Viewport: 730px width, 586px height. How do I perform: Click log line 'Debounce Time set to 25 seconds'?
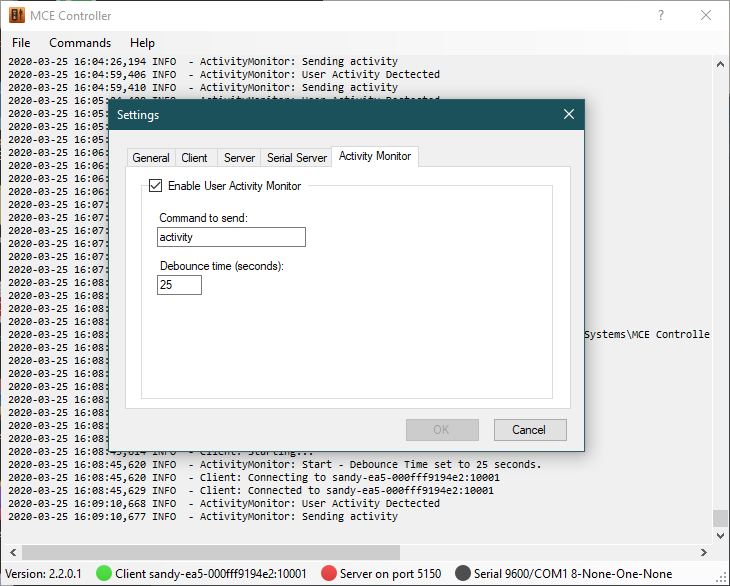pos(275,465)
